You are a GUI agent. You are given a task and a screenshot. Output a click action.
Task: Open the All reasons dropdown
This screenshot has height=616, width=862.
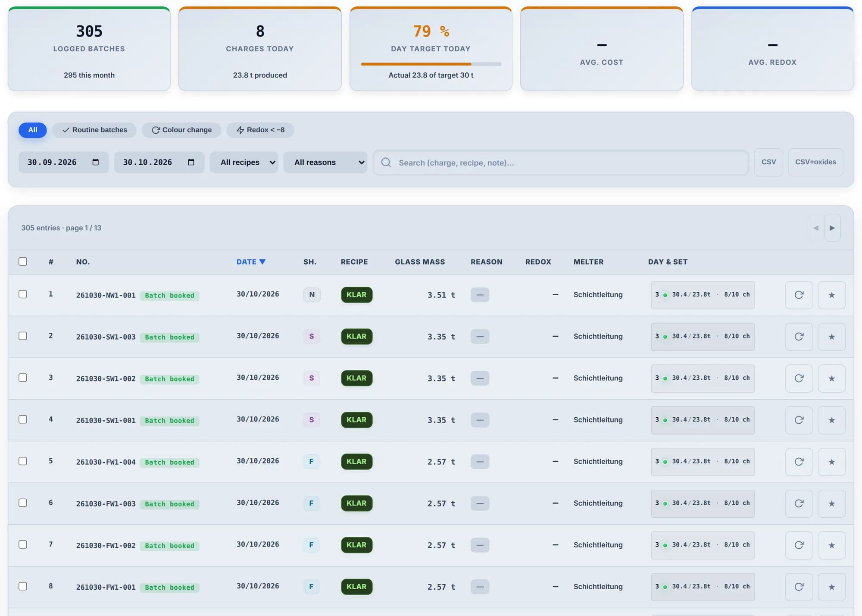(325, 163)
